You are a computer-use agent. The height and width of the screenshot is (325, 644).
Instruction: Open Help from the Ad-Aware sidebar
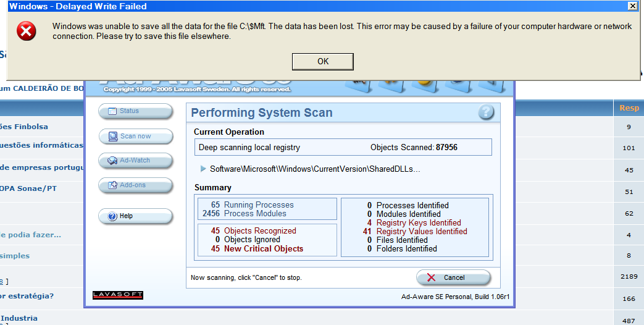136,216
